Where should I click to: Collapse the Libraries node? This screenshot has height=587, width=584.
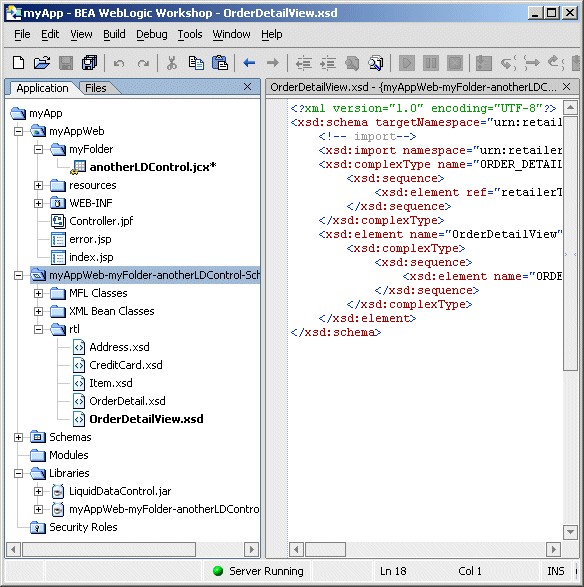click(18, 474)
